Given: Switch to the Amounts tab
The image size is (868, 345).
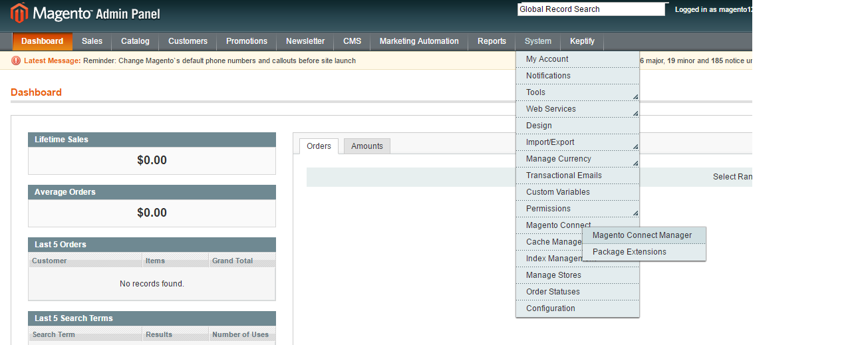Looking at the screenshot, I should tap(367, 146).
